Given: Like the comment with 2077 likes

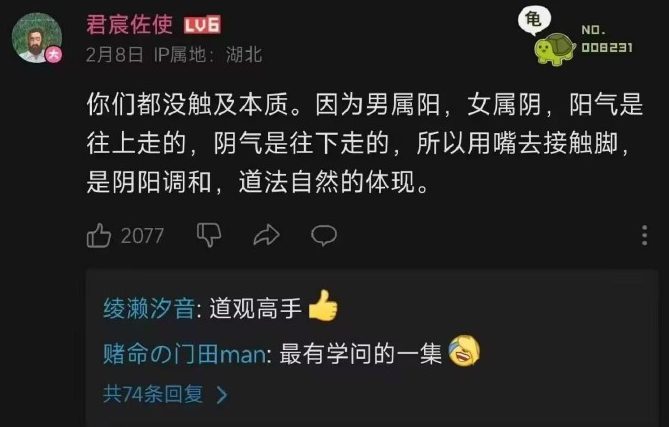Looking at the screenshot, I should 99,235.
